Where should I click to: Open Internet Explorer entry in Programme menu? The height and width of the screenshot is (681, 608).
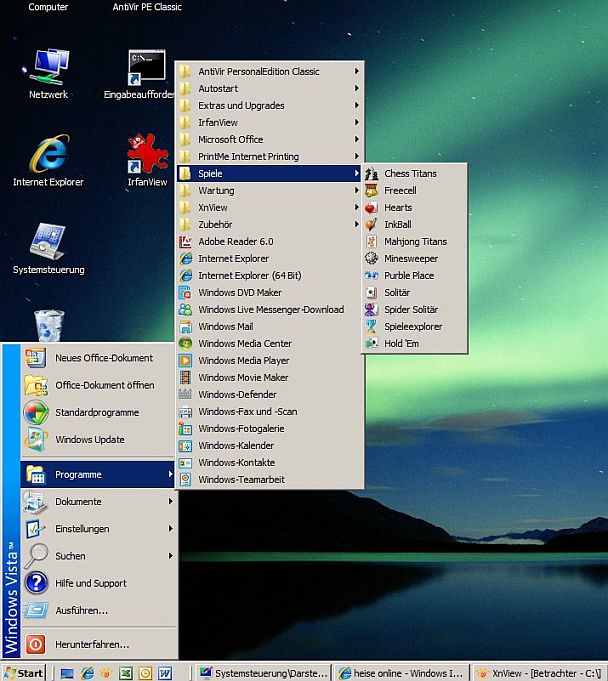pos(269,258)
